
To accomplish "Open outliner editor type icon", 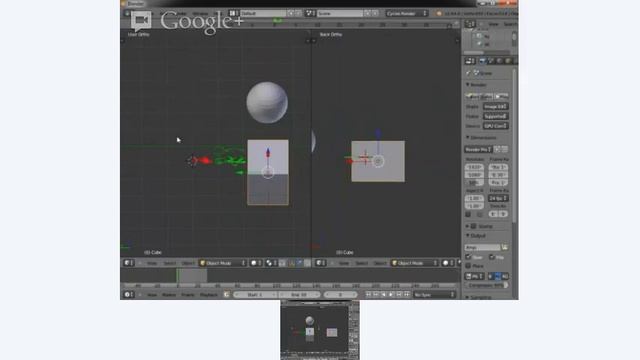I will [x=470, y=24].
